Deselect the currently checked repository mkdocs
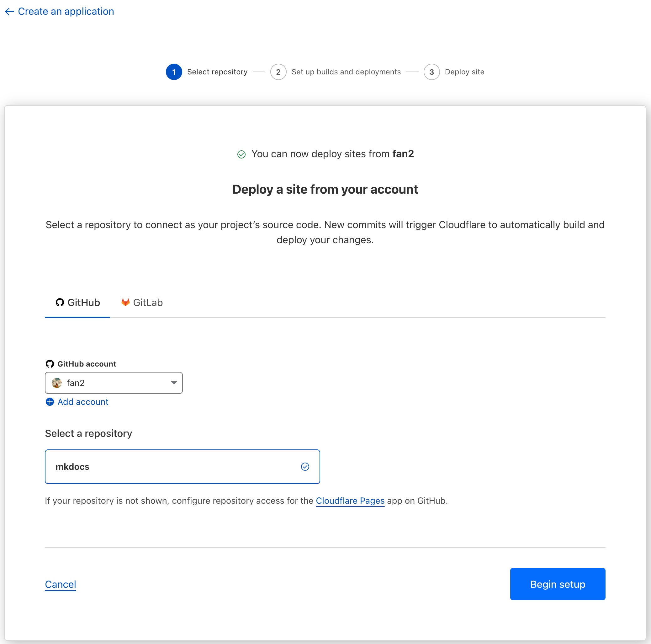Viewport: 651px width, 644px height. tap(182, 467)
